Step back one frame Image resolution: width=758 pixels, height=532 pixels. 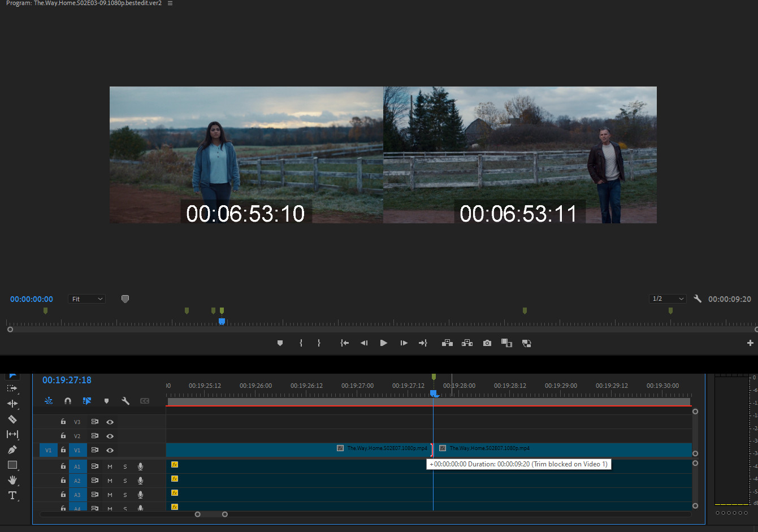point(364,343)
